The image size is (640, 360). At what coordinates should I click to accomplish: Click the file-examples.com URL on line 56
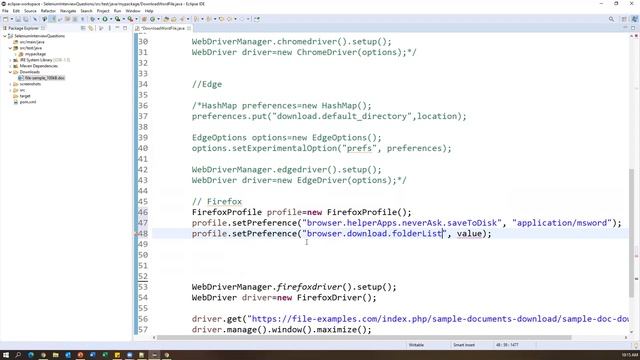click(x=438, y=319)
